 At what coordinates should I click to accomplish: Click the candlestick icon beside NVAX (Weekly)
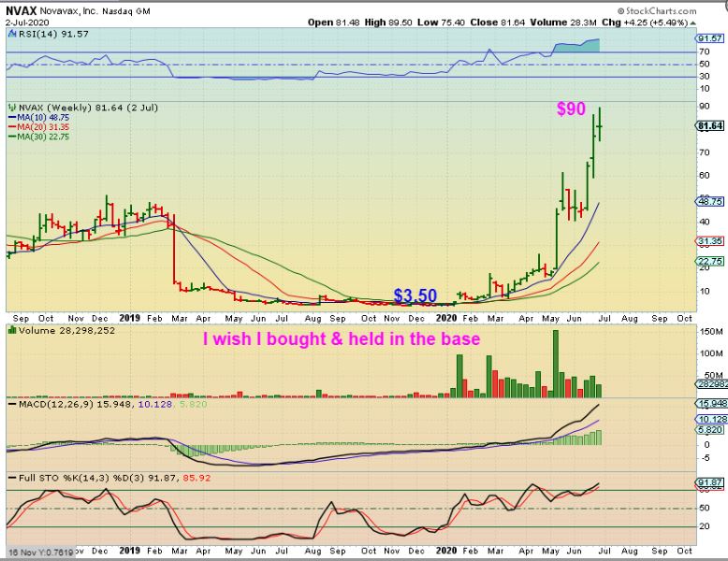pos(12,108)
